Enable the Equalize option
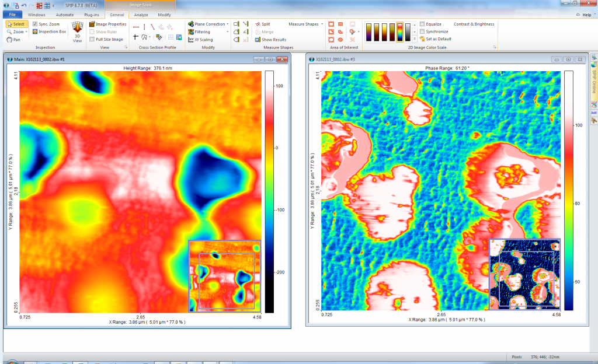Screen dimensions: 598x364 point(423,24)
